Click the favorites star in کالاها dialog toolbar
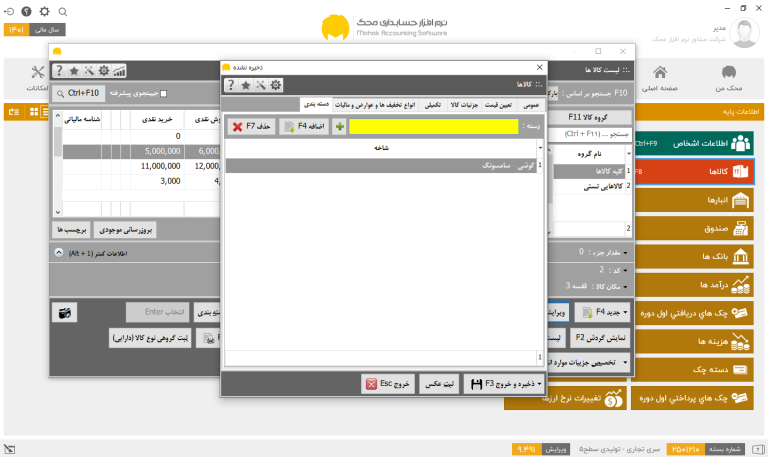Image resolution: width=768 pixels, height=457 pixels. tap(246, 85)
